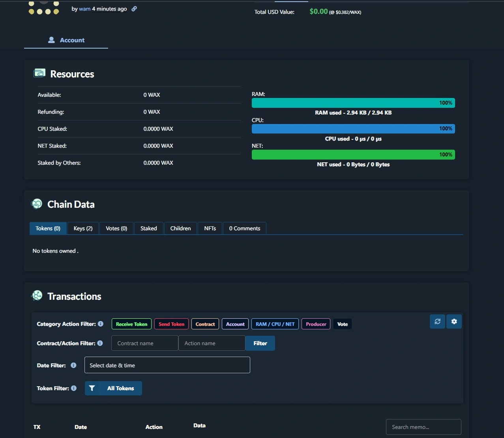This screenshot has height=438, width=504.
Task: Click the Chain Data cube icon
Action: 37,204
